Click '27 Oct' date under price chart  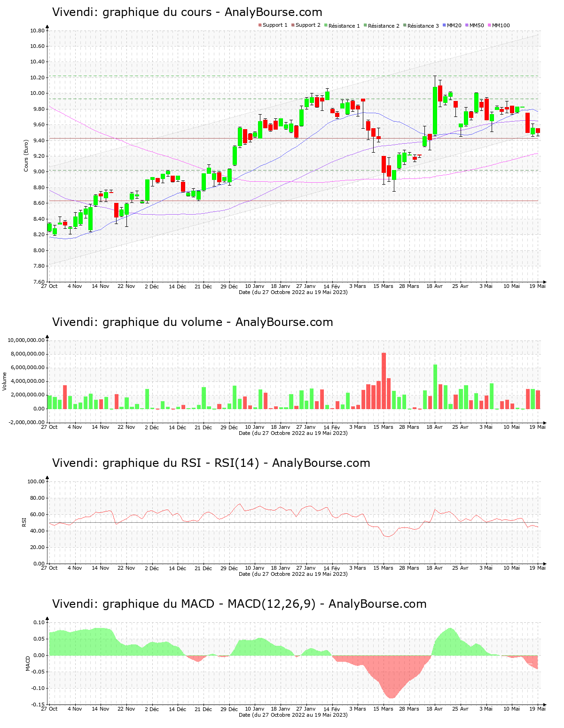click(49, 286)
